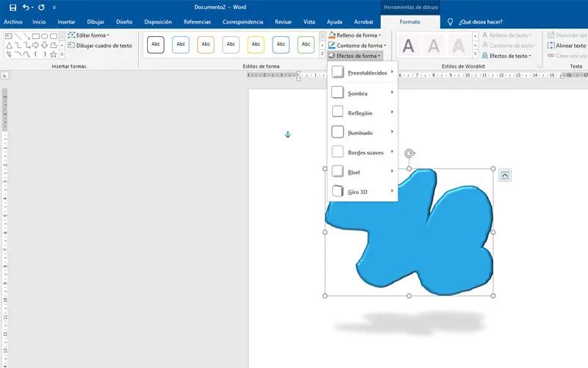Select the elbow arrow connector shape
The height and width of the screenshot is (368, 588).
click(x=26, y=45)
